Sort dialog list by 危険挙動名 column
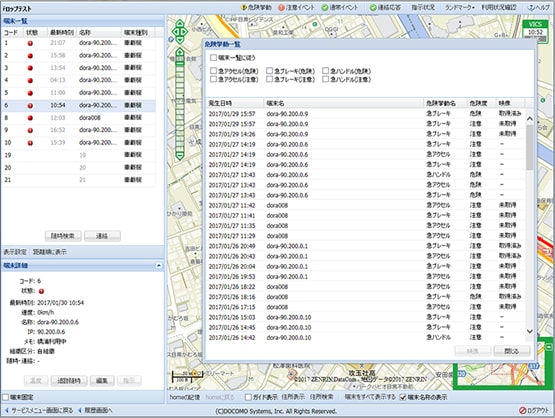This screenshot has width=555, height=418. [445, 103]
